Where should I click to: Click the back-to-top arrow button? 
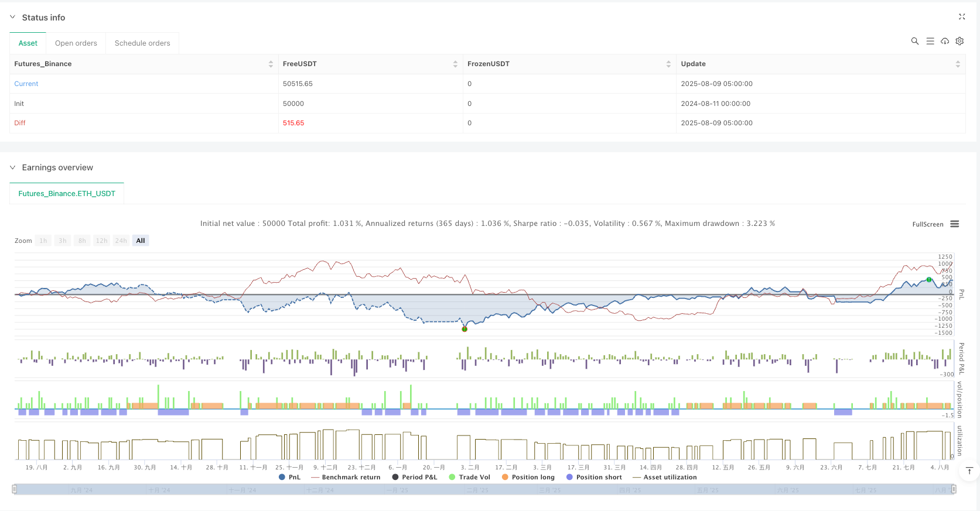[969, 471]
